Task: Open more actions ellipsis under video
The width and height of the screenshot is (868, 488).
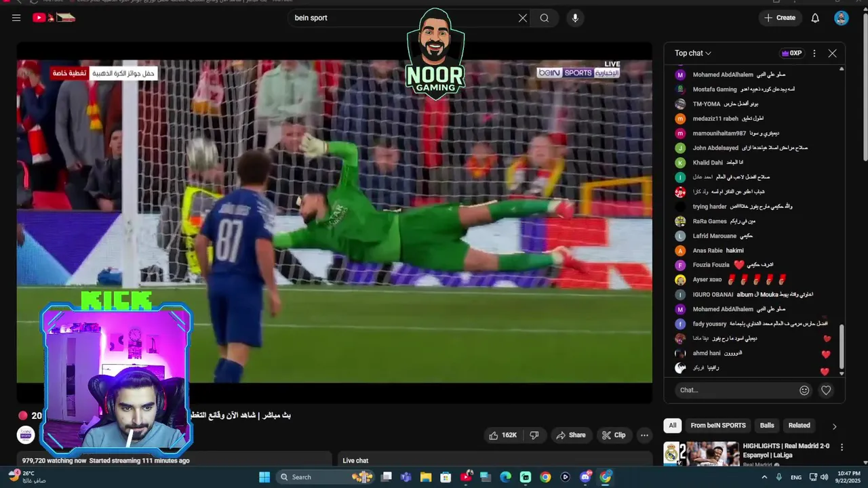Action: [644, 435]
